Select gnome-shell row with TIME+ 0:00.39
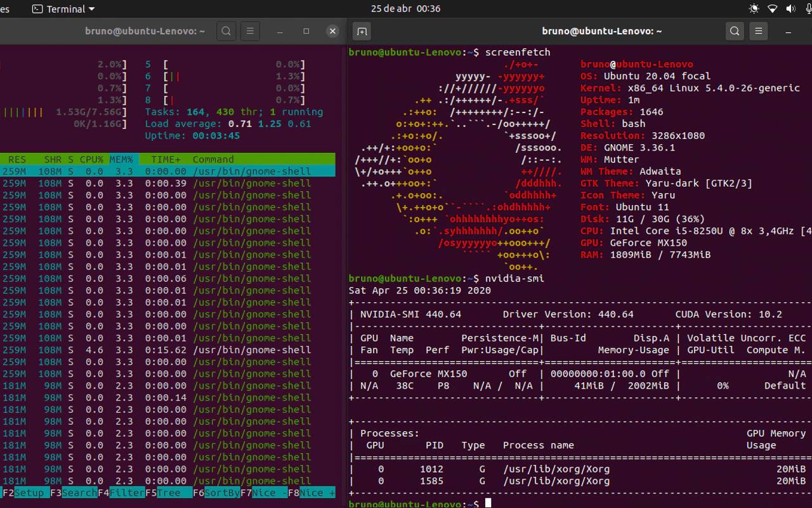This screenshot has height=508, width=812. tap(167, 184)
